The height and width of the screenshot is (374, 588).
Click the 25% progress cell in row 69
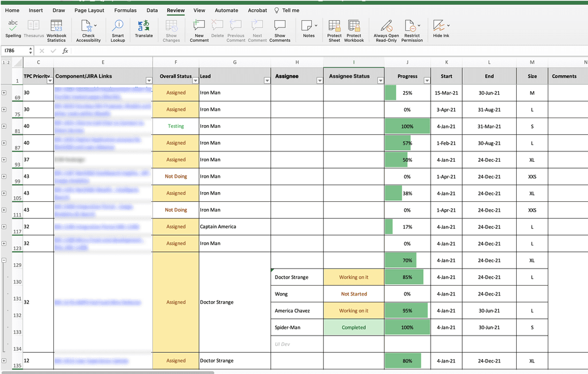tap(407, 92)
